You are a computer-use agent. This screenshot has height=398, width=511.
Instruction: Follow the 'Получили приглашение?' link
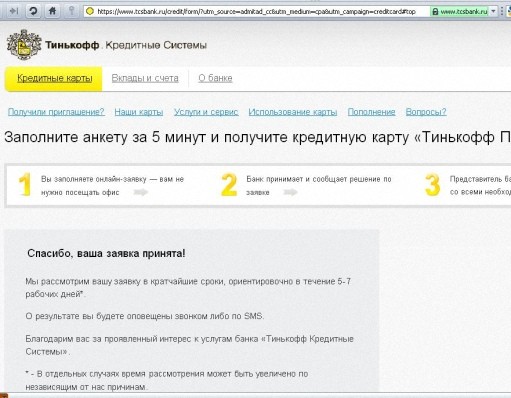tap(56, 112)
